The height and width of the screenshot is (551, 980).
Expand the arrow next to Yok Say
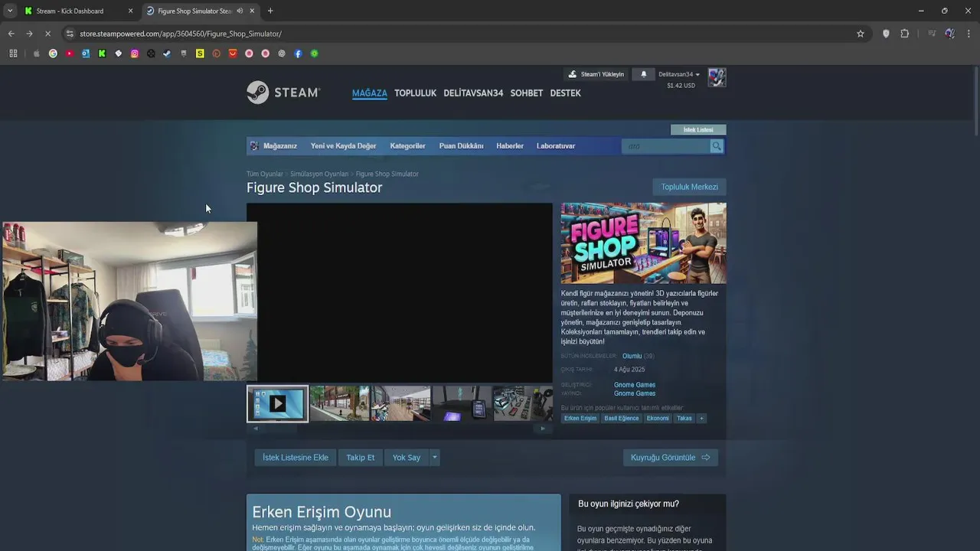434,458
